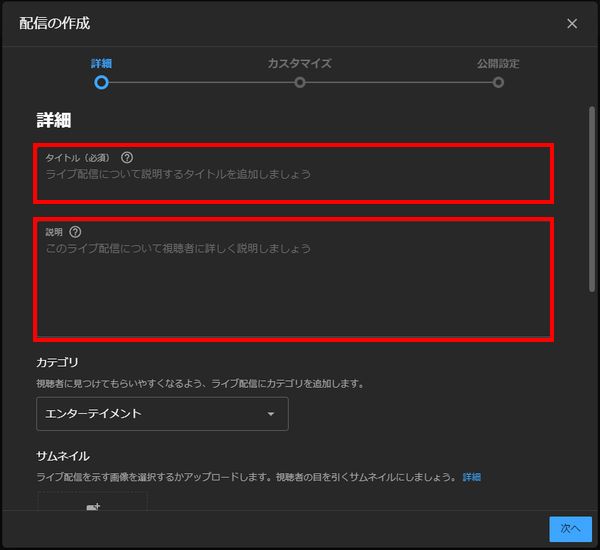Click the 詳細 step circle marker
The width and height of the screenshot is (600, 550).
[101, 83]
